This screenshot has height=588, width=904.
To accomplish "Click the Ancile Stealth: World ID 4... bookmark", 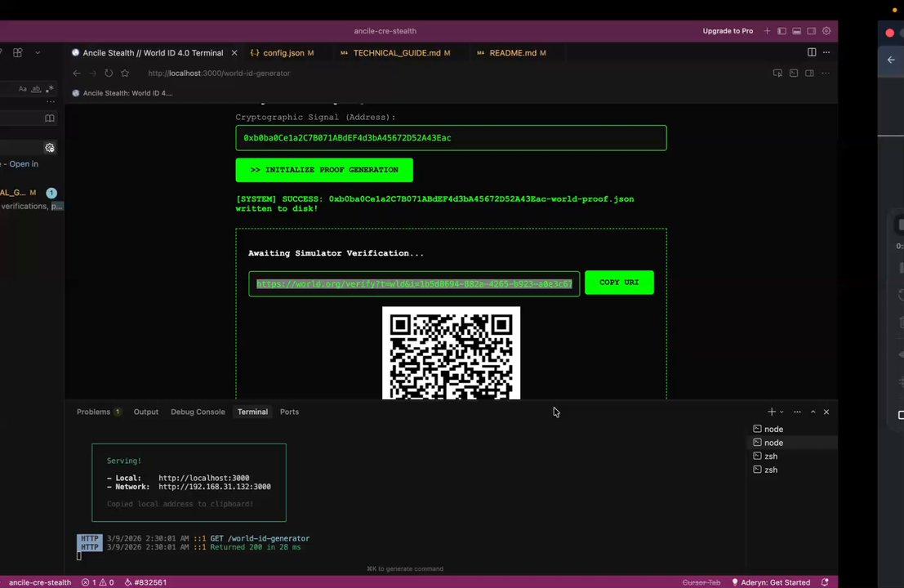I will (x=122, y=93).
